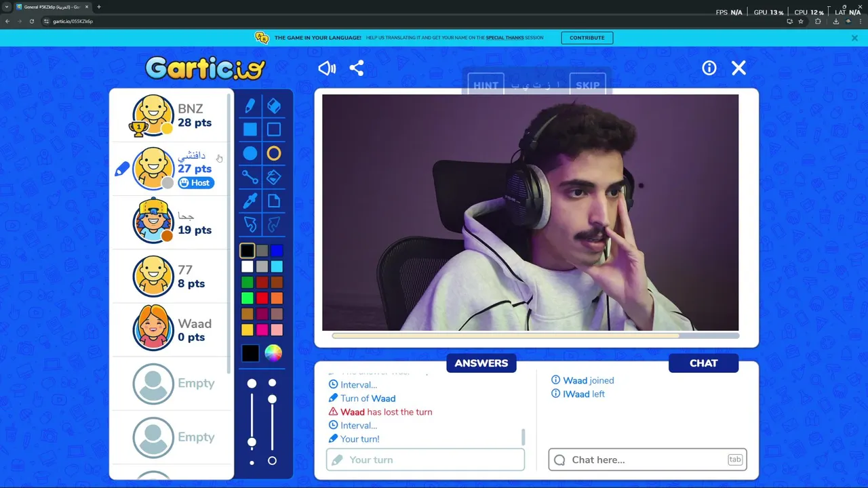868x488 pixels.
Task: Pick the white color swatch
Action: [x=248, y=267]
